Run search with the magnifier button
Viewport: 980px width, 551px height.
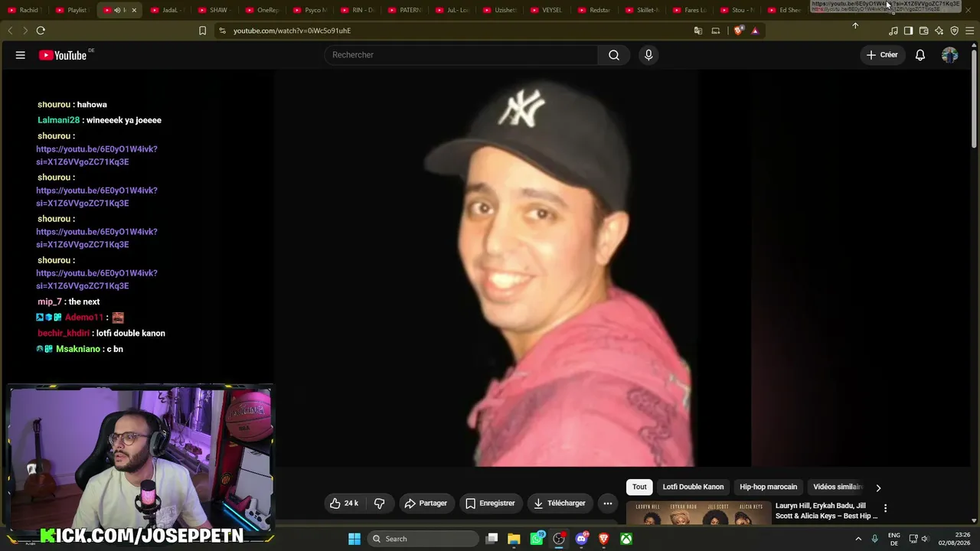point(614,55)
